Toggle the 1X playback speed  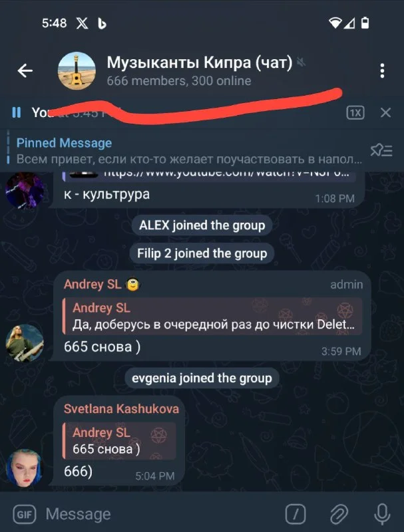tap(355, 112)
